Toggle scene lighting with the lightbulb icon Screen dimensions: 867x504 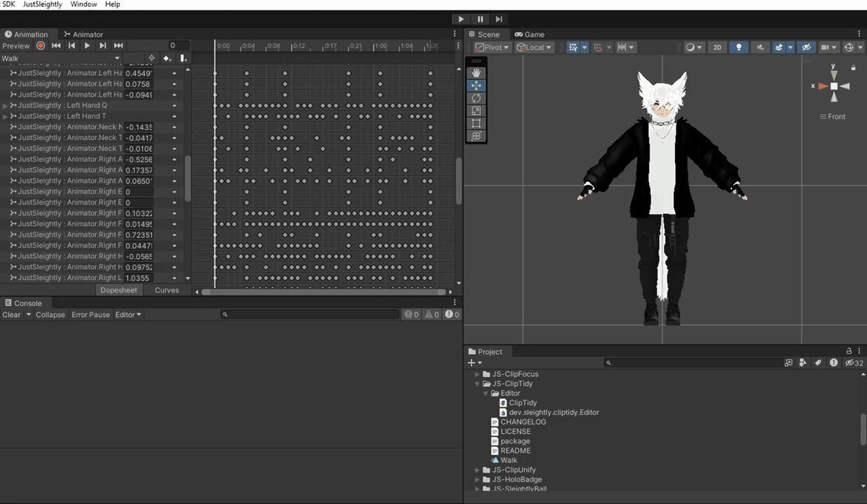point(738,47)
